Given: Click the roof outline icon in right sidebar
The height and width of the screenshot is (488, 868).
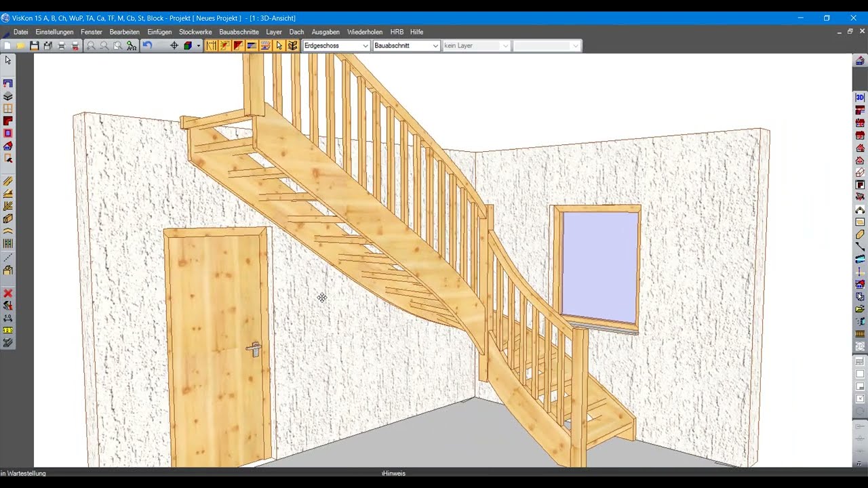Looking at the screenshot, I should (860, 210).
